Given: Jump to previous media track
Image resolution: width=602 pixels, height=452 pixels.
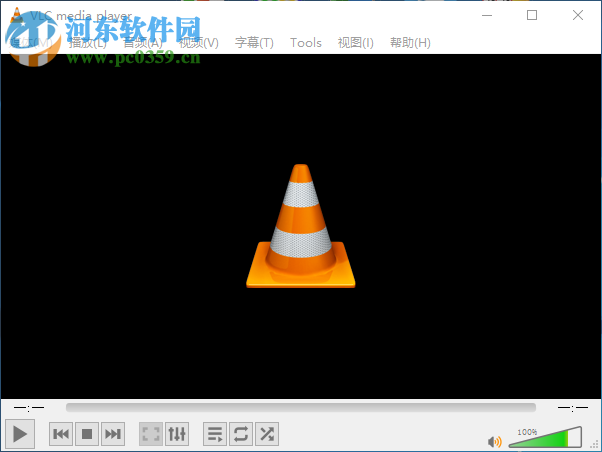Looking at the screenshot, I should pos(61,434).
